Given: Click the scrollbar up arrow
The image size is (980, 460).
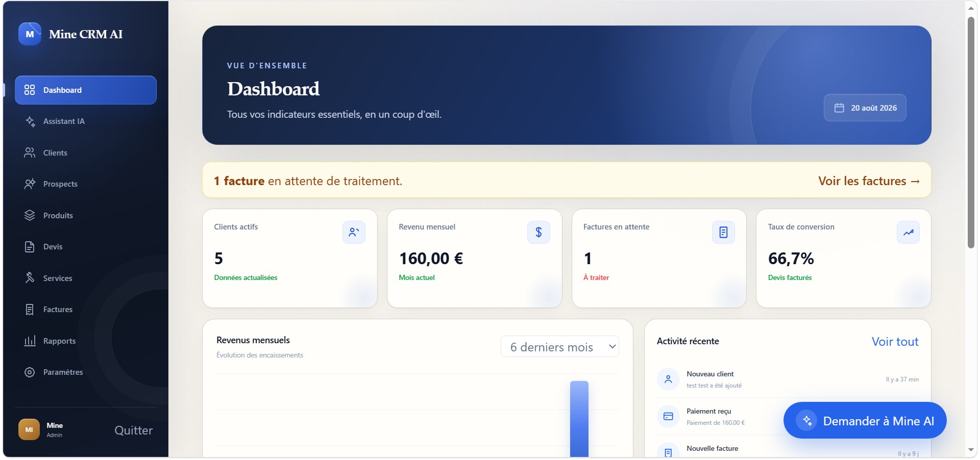Looking at the screenshot, I should tap(971, 8).
